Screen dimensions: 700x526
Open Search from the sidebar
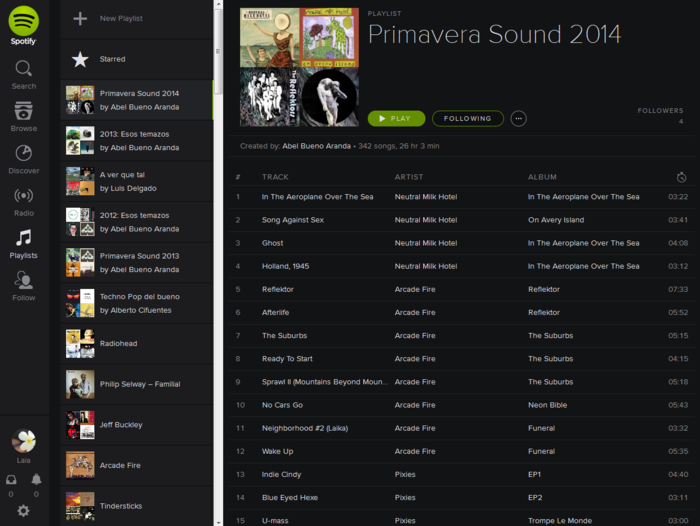tap(23, 74)
